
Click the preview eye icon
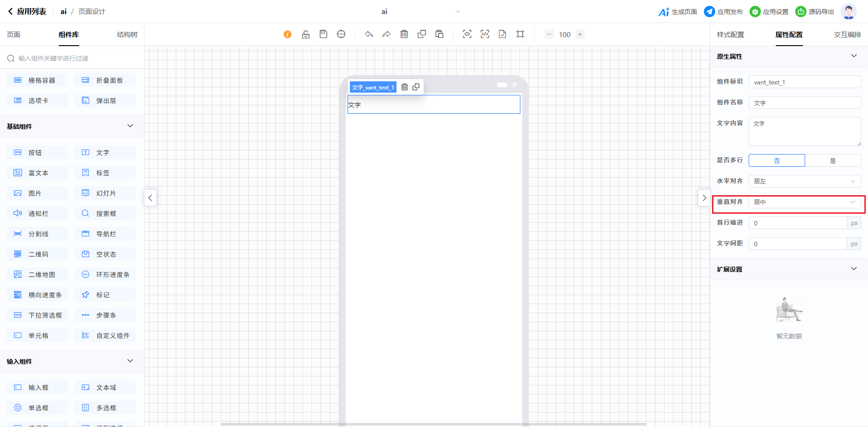click(x=467, y=34)
